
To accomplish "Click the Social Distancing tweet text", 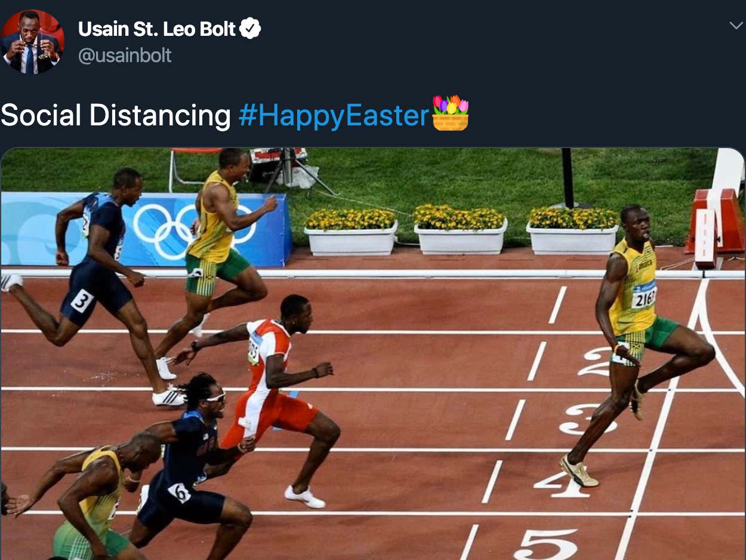I will point(116,115).
